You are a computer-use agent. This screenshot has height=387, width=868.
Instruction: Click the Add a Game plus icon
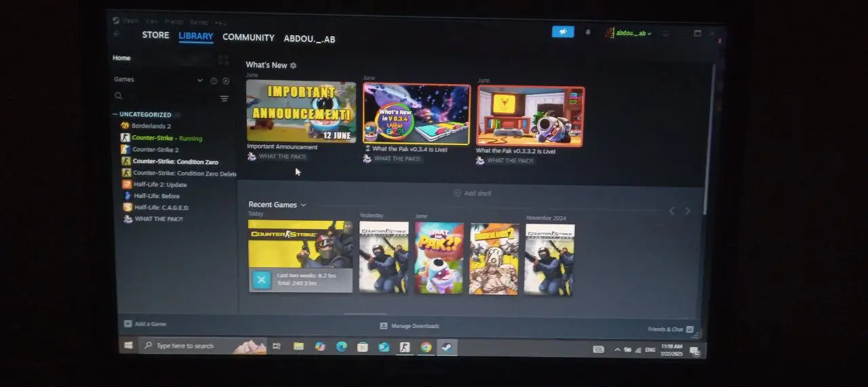127,324
